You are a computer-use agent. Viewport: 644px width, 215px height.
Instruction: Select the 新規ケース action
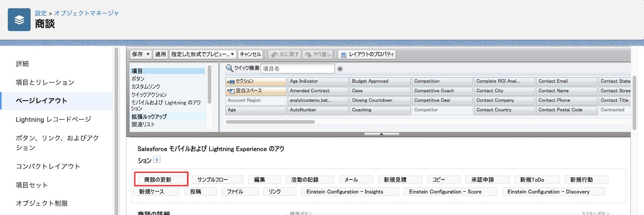click(x=156, y=192)
